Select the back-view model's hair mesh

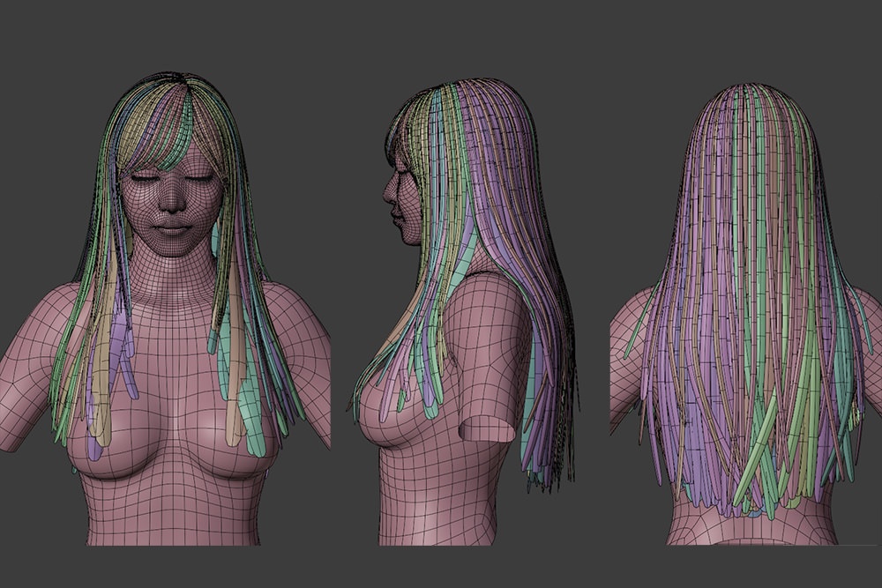click(748, 301)
